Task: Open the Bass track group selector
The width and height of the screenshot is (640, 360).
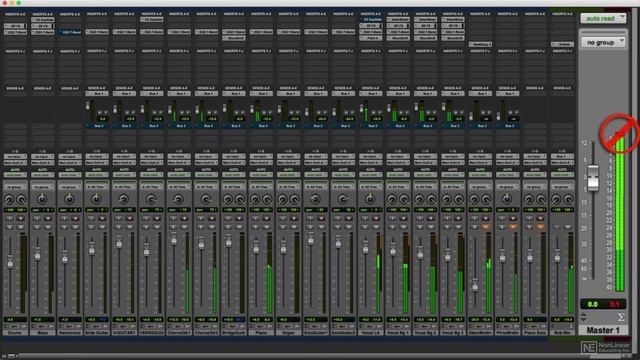Action: coord(42,187)
